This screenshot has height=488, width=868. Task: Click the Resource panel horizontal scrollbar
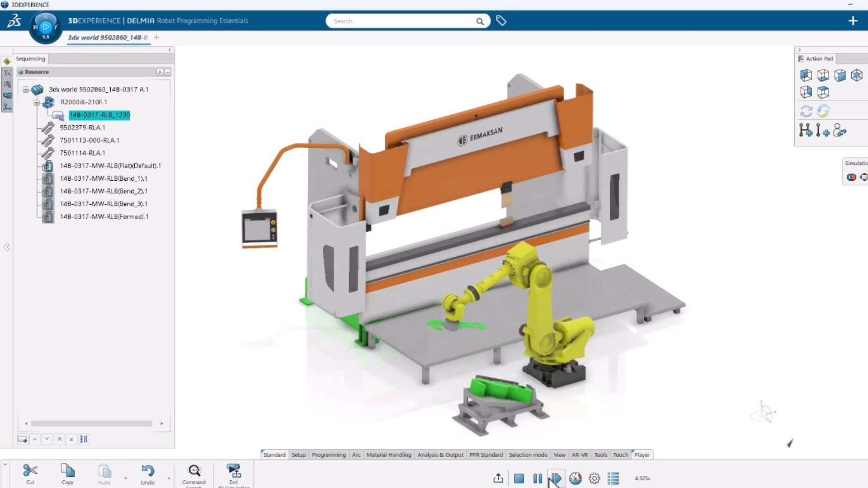pos(91,423)
